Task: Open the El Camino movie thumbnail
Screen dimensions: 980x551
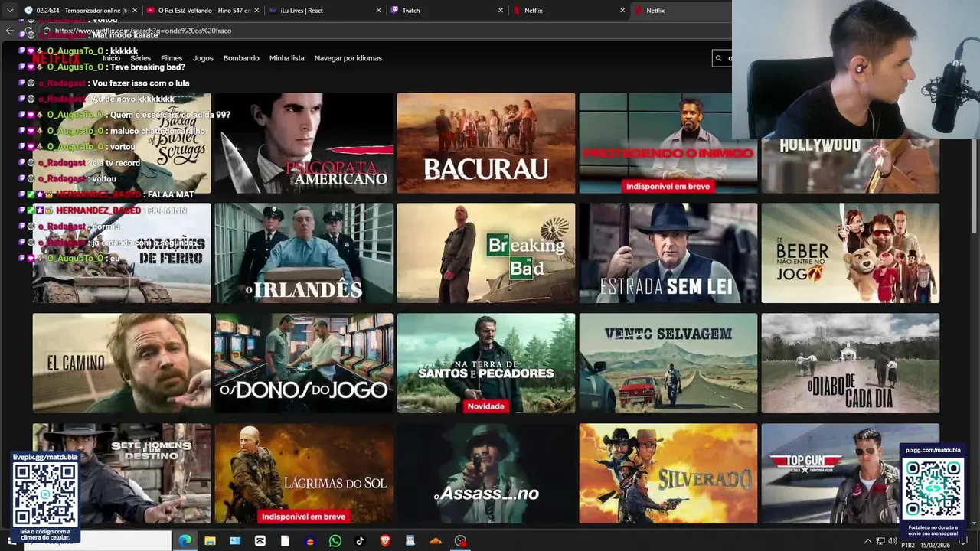Action: (x=122, y=364)
